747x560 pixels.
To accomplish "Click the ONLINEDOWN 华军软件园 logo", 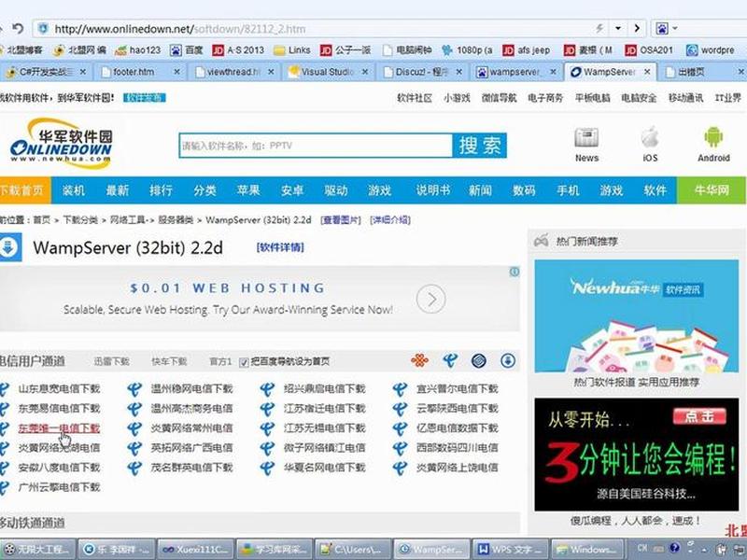I will 61,143.
